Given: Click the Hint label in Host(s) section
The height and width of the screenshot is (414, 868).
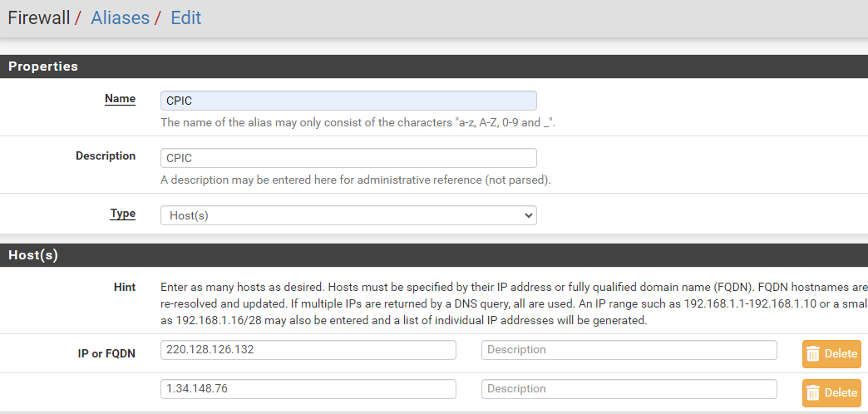Looking at the screenshot, I should [x=124, y=287].
